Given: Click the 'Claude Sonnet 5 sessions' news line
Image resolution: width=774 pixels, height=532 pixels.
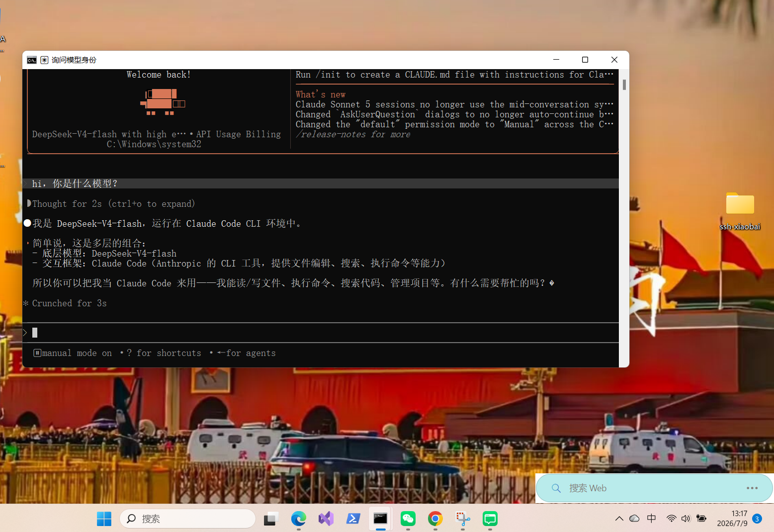Looking at the screenshot, I should point(454,104).
